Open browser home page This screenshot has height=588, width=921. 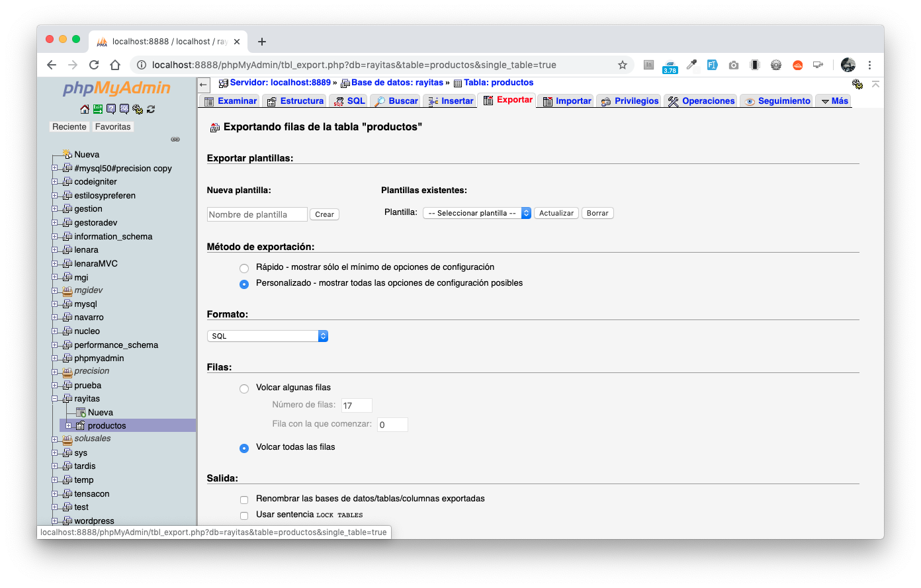(115, 65)
